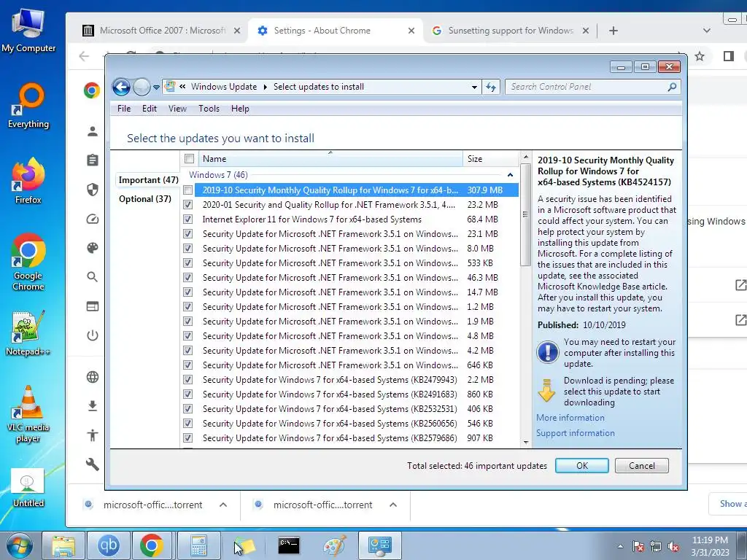Switch to Microsoft Office 2007 Chrome tab
Image resolution: width=747 pixels, height=560 pixels.
point(162,31)
